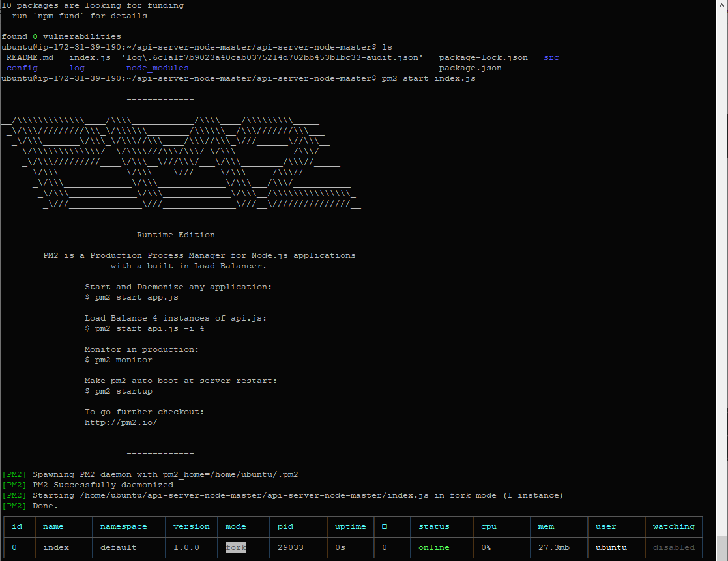The image size is (728, 561).
Task: Click the '$ pm2 start app.js' example line
Action: [132, 297]
